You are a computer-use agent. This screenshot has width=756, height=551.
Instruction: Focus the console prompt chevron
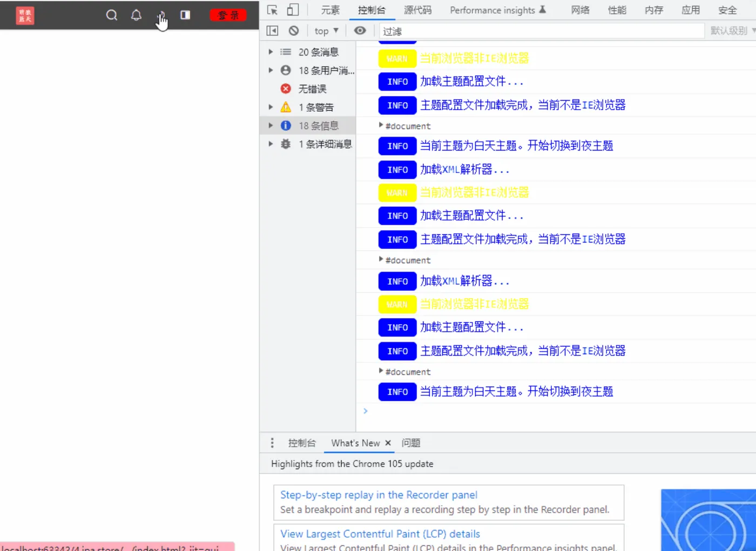(366, 411)
